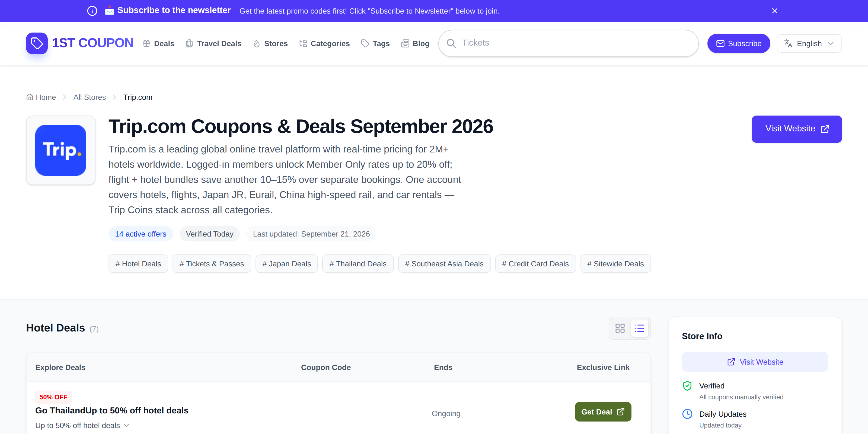This screenshot has width=868, height=434.
Task: Select the # Sitewide Deals tag
Action: [x=615, y=263]
